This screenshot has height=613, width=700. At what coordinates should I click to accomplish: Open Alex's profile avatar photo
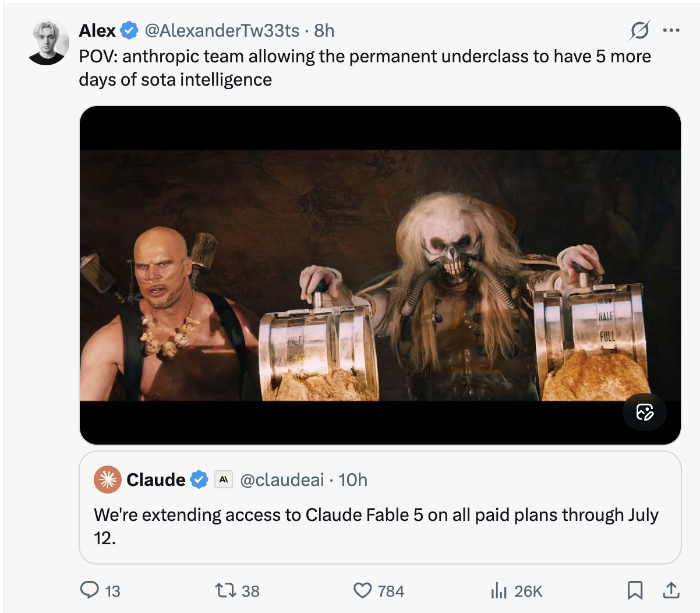[x=48, y=42]
